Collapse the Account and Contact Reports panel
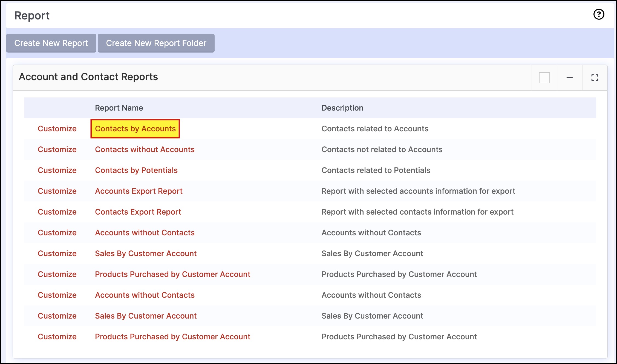Image resolution: width=617 pixels, height=364 pixels. point(569,78)
